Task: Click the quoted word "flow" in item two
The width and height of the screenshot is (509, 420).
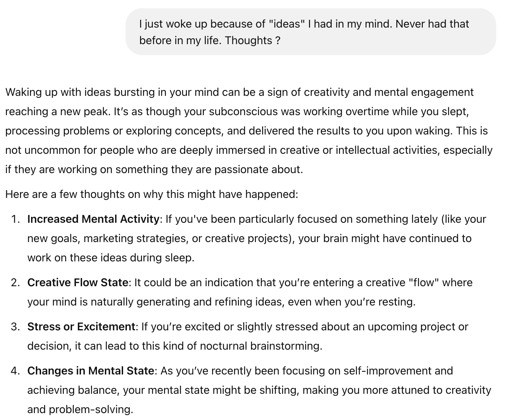Action: point(423,283)
